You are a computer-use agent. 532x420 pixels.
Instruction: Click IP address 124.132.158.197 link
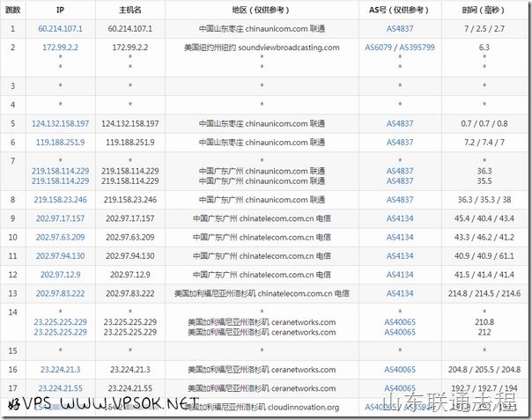(x=60, y=123)
